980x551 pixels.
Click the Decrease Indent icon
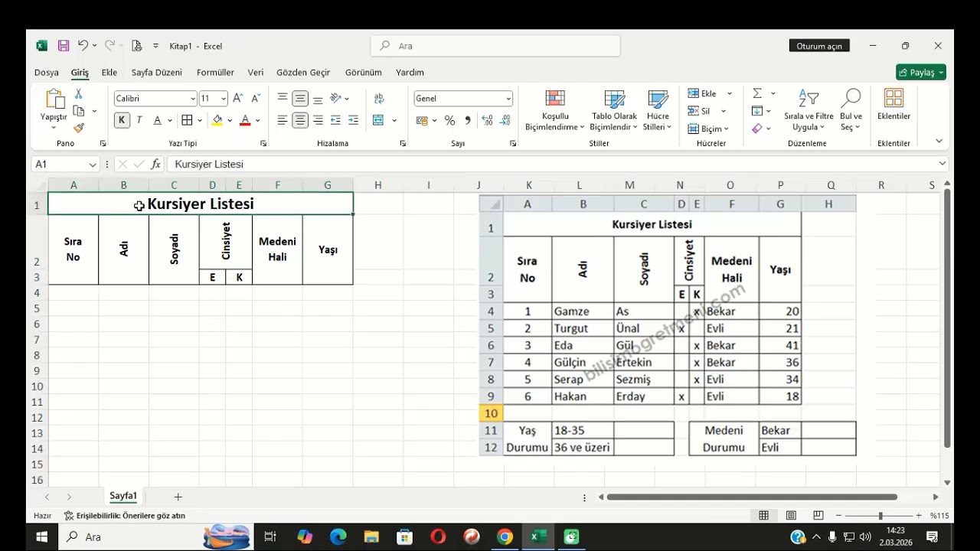click(335, 120)
